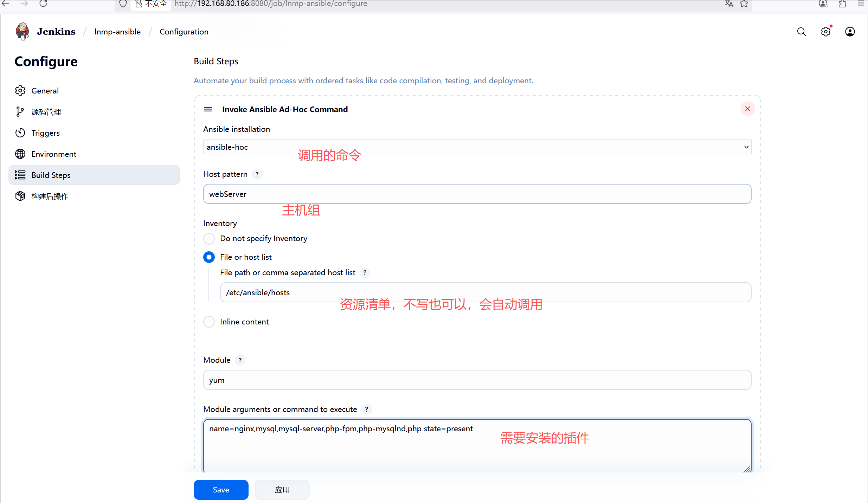Click the tracking protection shield icon
868x503 pixels.
point(123,4)
